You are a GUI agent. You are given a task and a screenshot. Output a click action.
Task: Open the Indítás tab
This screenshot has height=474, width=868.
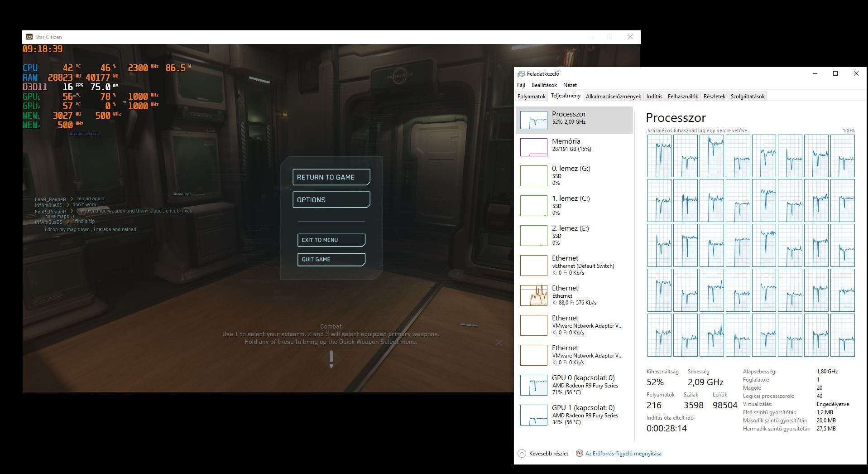coord(654,96)
